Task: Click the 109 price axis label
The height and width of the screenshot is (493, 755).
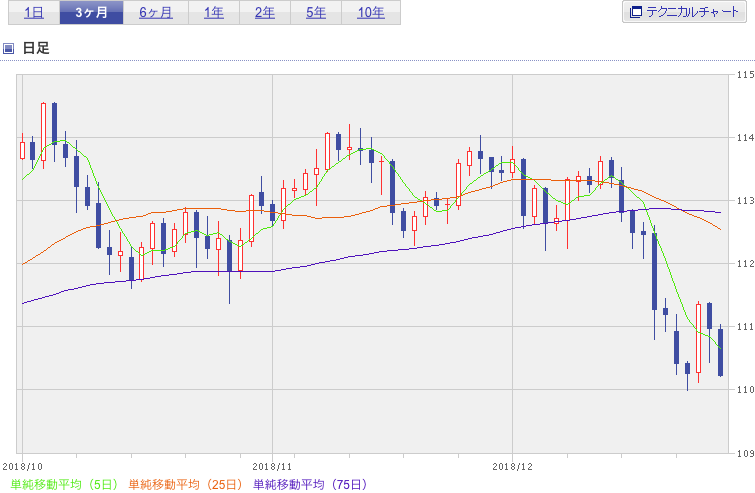Action: pos(745,454)
